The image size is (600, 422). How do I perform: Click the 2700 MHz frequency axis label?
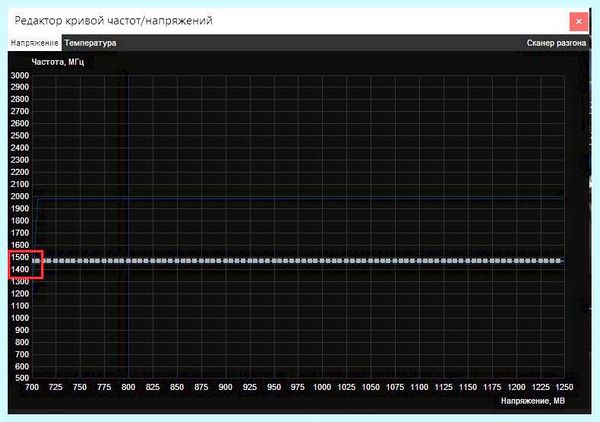point(20,111)
